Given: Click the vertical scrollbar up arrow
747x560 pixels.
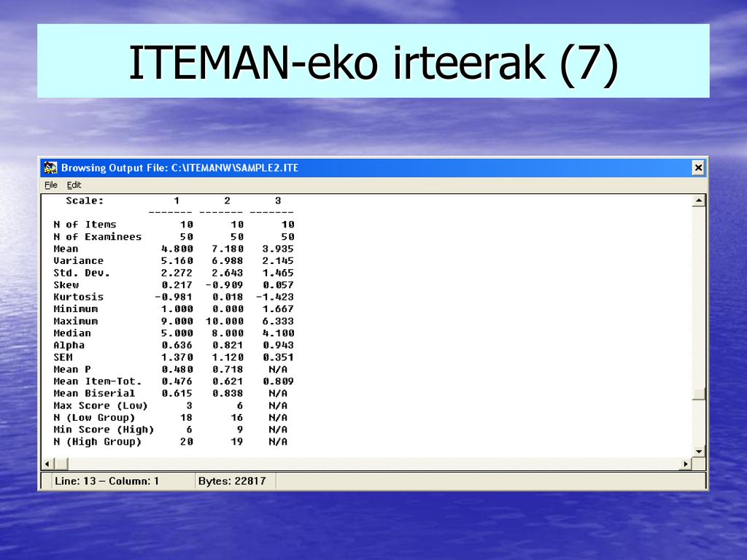Looking at the screenshot, I should 698,201.
